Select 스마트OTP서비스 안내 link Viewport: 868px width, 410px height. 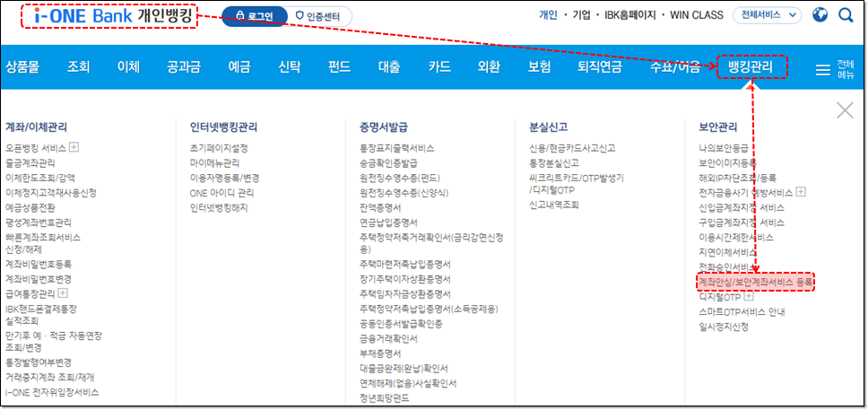tap(742, 312)
